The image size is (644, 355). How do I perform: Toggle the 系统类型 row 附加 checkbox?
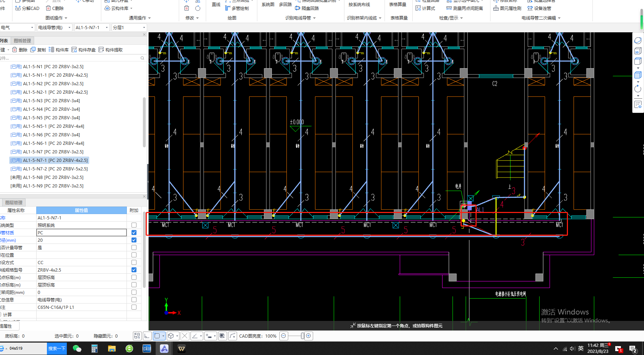(x=134, y=225)
